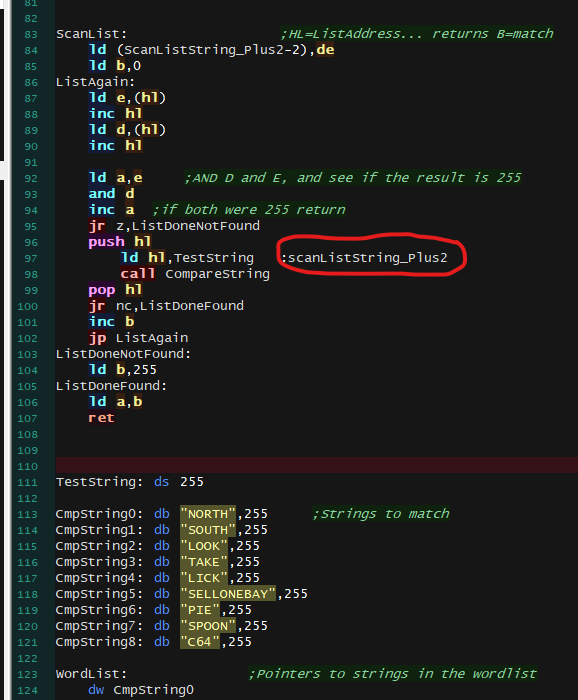Click the 'ld e,(hl)' instruction

point(127,98)
